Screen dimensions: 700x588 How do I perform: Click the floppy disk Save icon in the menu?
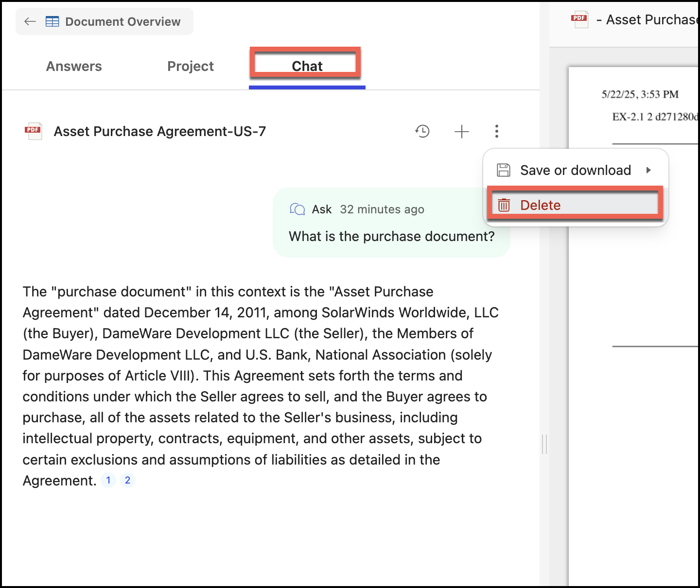coord(504,170)
